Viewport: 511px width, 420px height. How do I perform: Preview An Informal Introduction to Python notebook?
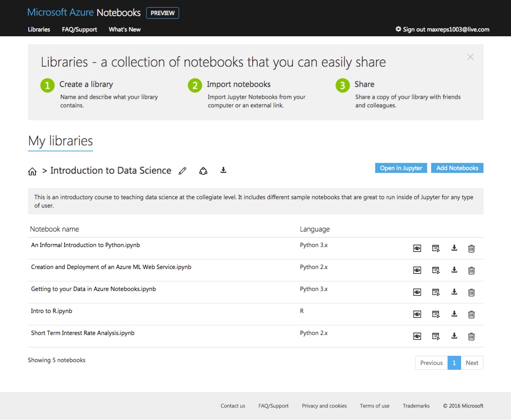point(417,249)
